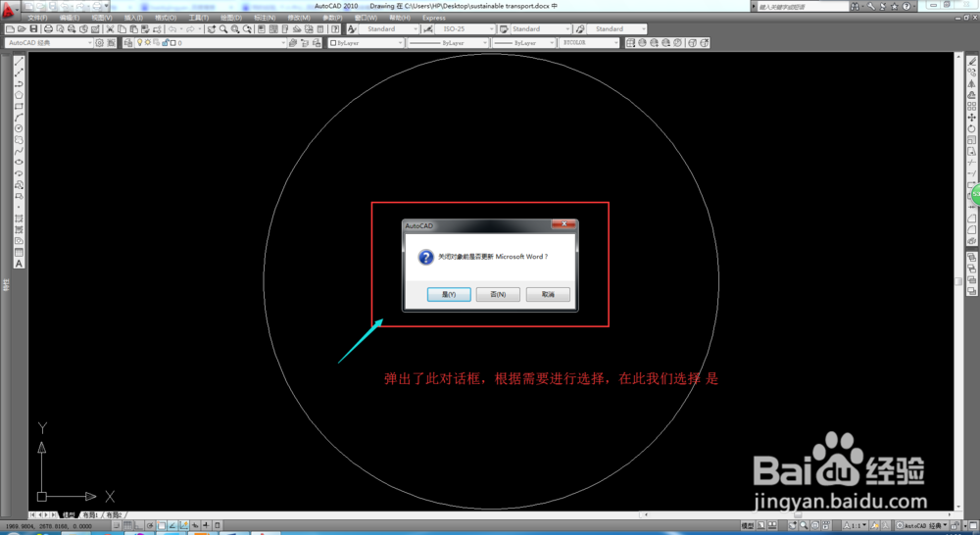Image resolution: width=980 pixels, height=535 pixels.
Task: Open the BYCOLOR plot style dropdown
Action: point(589,42)
